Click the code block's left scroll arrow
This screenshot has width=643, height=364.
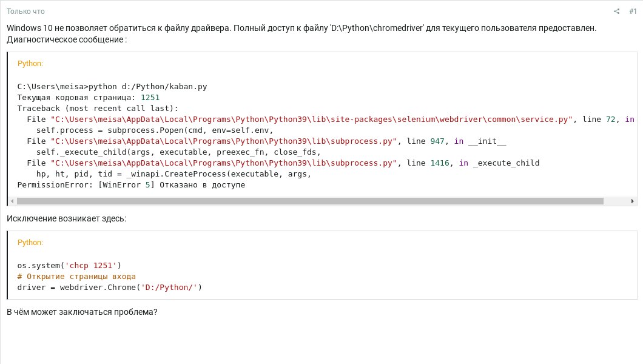coord(12,201)
